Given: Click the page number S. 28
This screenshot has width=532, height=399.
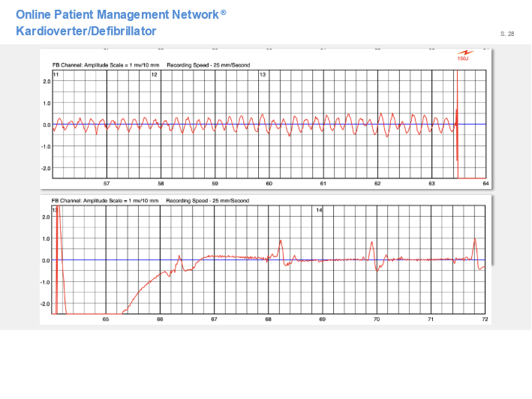Looking at the screenshot, I should tap(507, 34).
